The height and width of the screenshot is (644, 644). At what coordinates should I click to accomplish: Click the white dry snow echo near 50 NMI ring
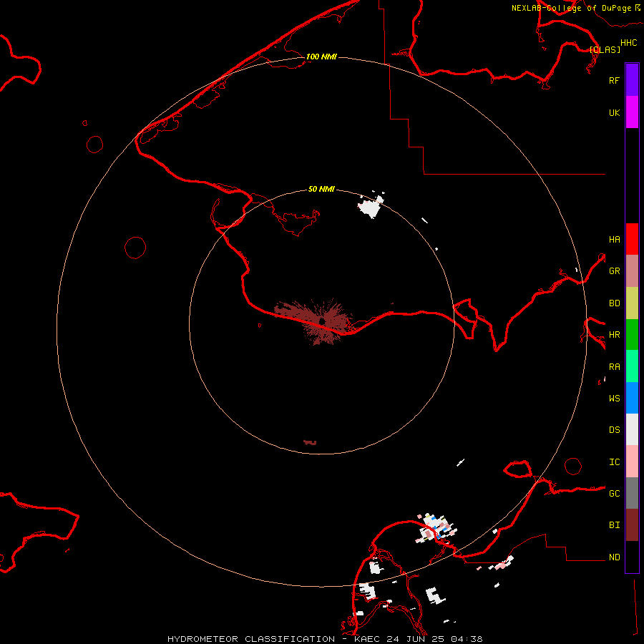pyautogui.click(x=371, y=207)
